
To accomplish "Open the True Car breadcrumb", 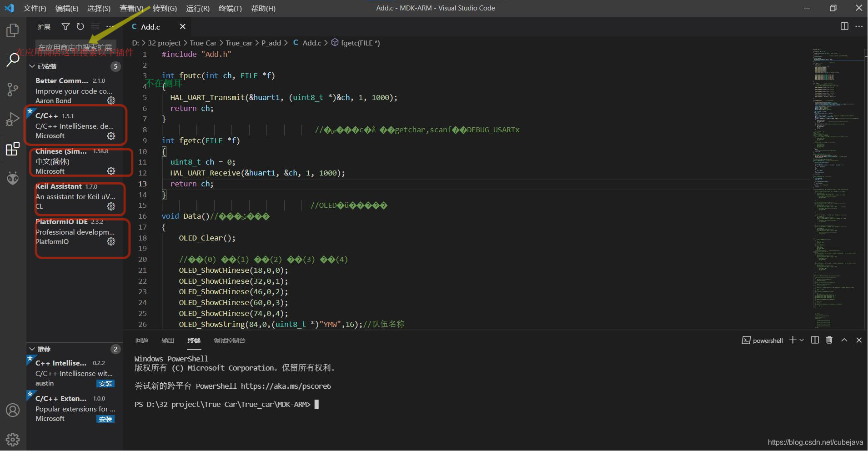I will click(203, 43).
